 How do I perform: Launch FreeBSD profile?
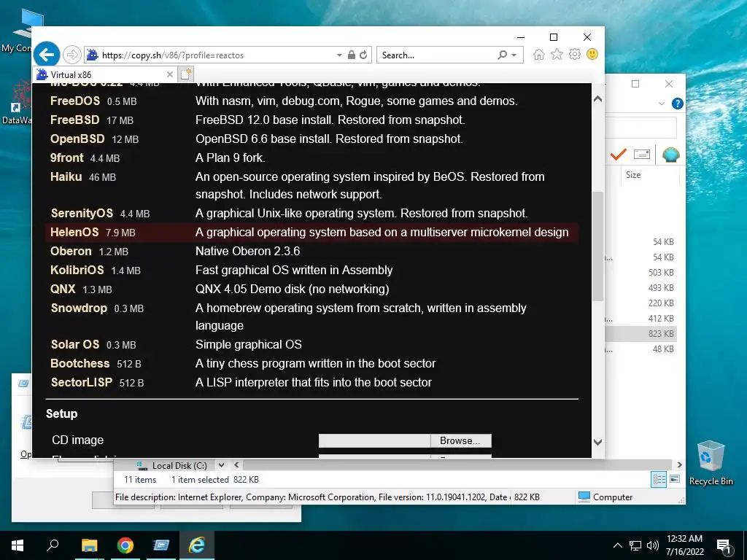click(75, 120)
